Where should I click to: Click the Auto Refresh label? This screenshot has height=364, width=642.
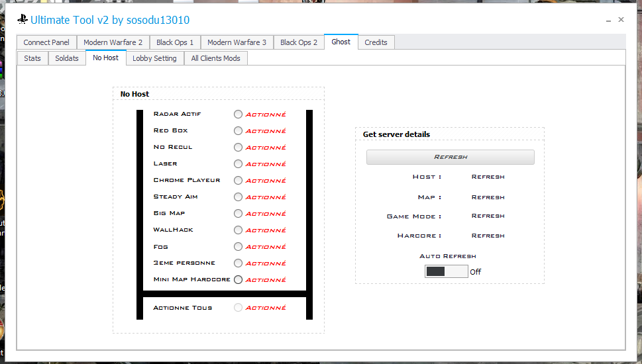point(447,256)
